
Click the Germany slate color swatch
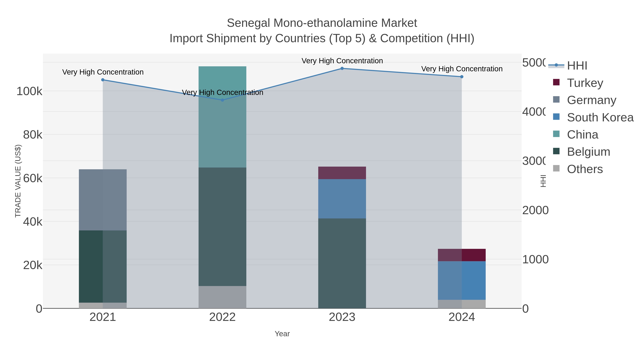556,99
